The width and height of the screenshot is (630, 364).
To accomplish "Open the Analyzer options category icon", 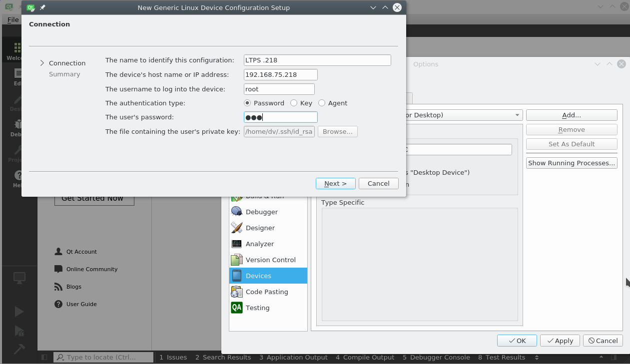I will [x=237, y=244].
